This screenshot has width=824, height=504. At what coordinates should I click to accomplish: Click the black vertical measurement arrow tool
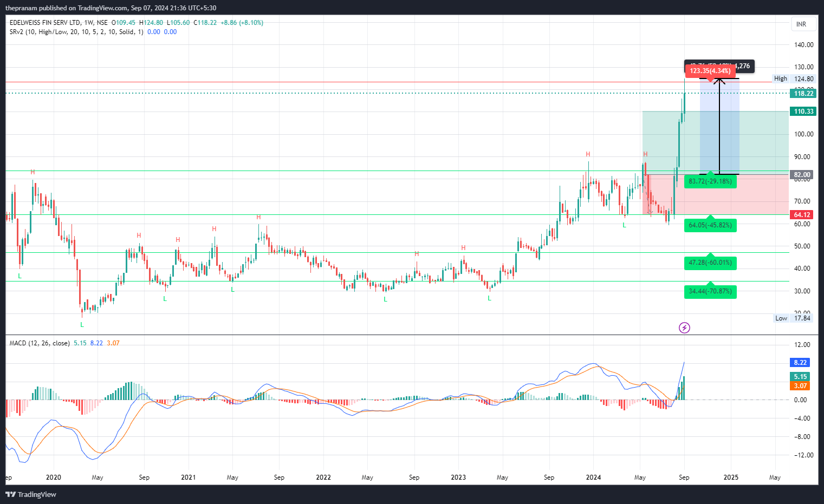click(719, 127)
